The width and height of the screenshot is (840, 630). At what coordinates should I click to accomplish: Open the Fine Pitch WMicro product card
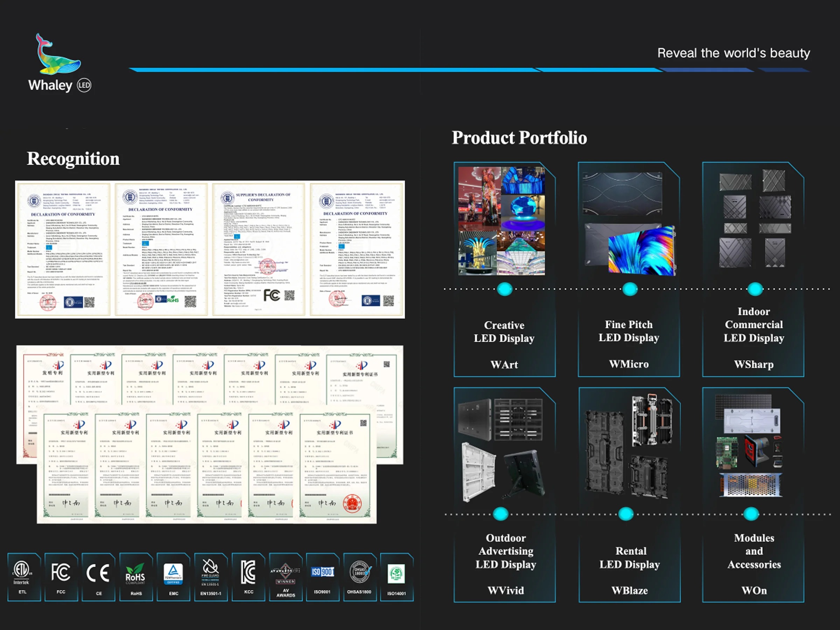(x=629, y=269)
